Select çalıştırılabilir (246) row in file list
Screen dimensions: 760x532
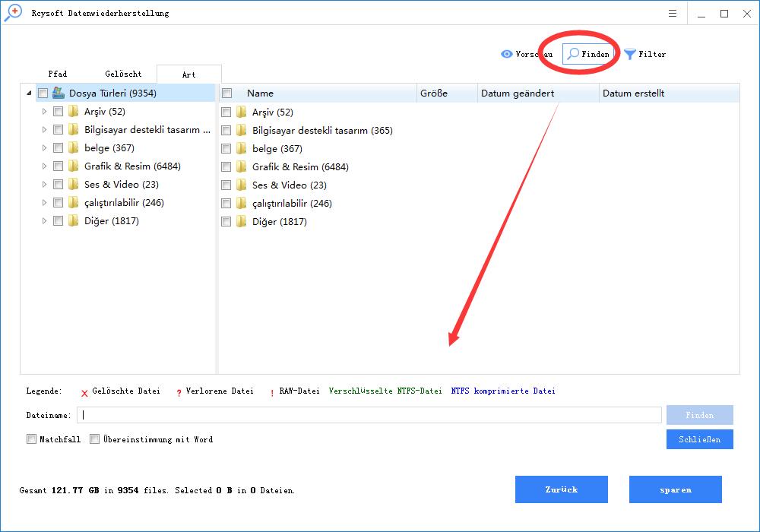click(292, 204)
